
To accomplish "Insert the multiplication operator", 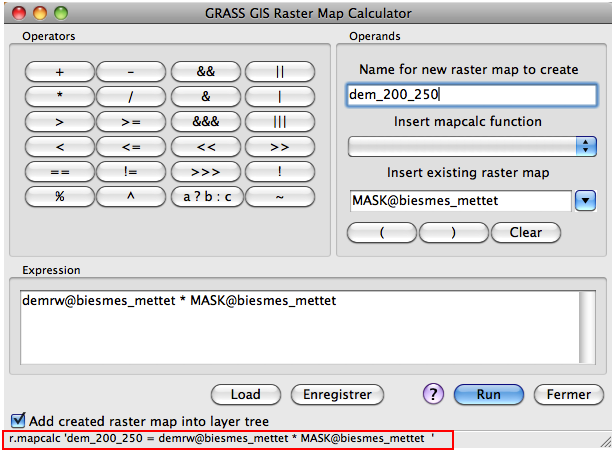I will point(60,96).
